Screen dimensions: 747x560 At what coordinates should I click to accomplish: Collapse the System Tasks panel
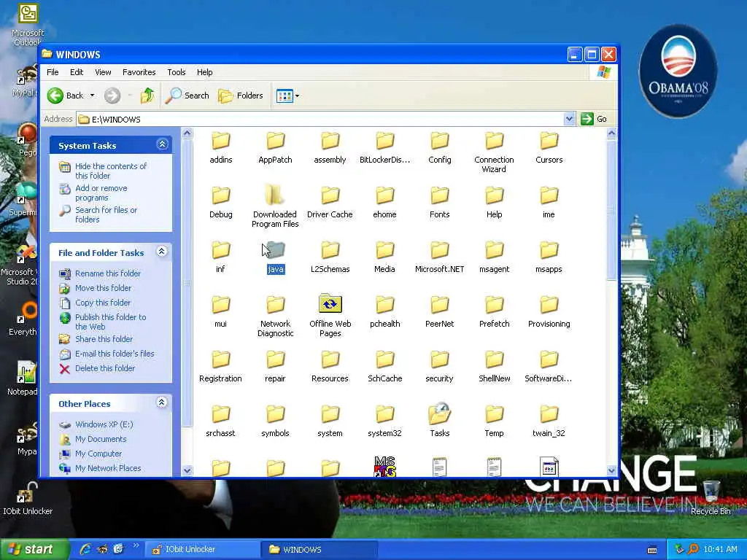[x=162, y=144]
